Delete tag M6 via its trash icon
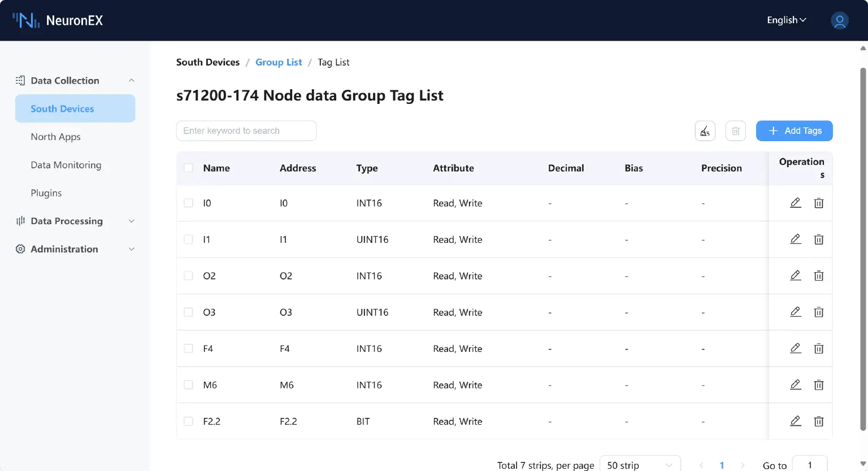 click(x=818, y=385)
